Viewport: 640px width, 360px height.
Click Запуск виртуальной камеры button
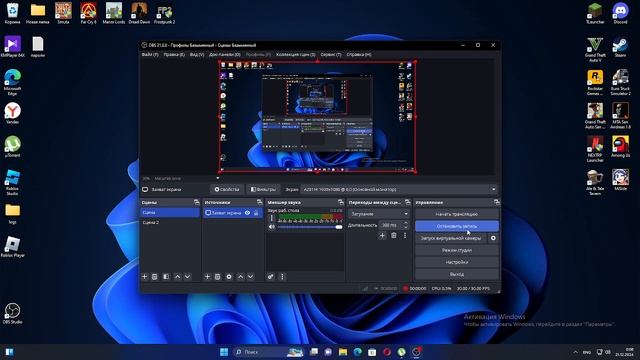click(451, 238)
